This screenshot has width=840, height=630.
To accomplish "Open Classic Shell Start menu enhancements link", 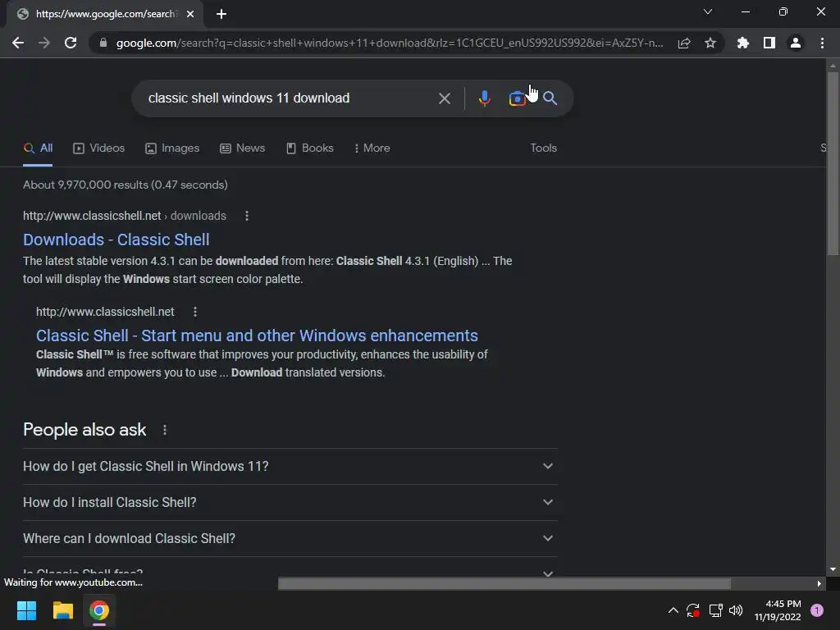I will pyautogui.click(x=257, y=336).
